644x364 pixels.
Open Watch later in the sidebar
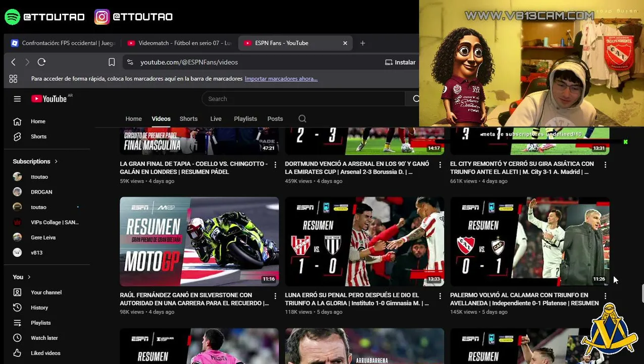point(44,338)
